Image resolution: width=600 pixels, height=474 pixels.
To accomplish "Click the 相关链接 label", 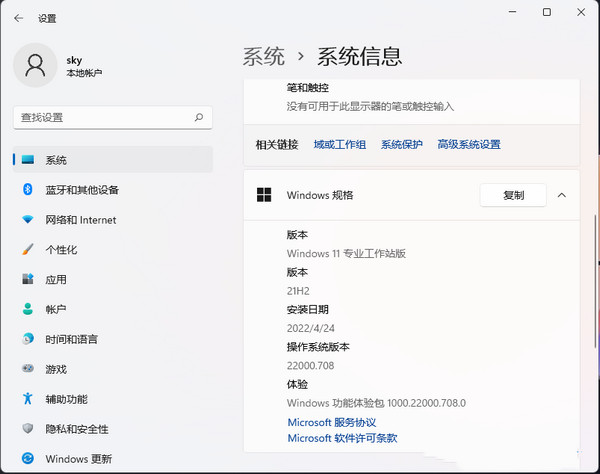I will (x=277, y=144).
